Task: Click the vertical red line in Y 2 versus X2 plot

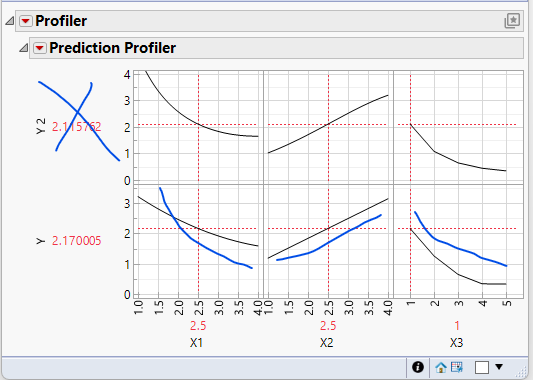Action: click(328, 127)
